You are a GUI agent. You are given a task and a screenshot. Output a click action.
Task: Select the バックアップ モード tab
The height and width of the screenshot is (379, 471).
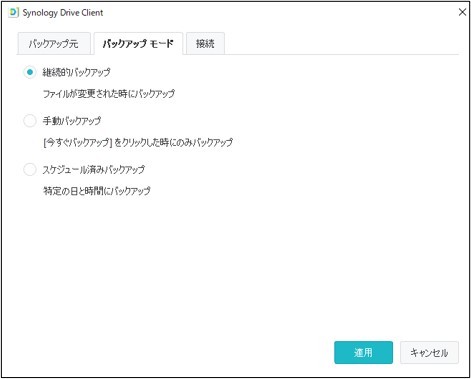[x=138, y=43]
